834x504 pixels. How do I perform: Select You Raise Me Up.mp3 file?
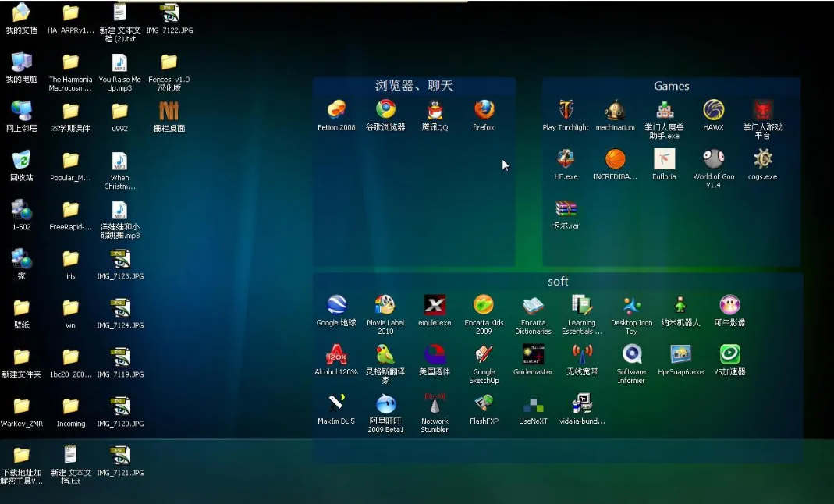pos(119,62)
